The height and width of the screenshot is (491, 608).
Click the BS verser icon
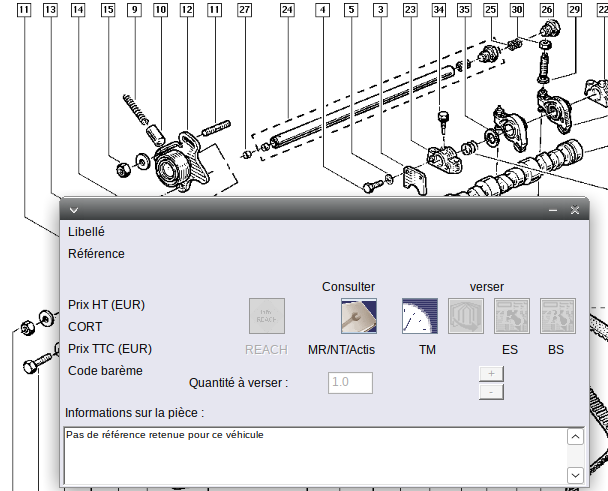[557, 316]
